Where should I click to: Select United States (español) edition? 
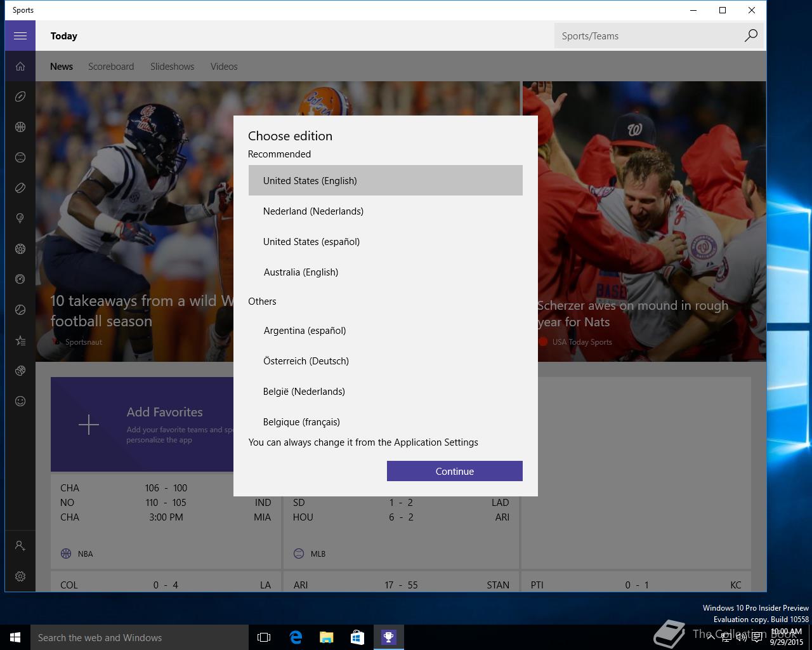[x=386, y=241]
